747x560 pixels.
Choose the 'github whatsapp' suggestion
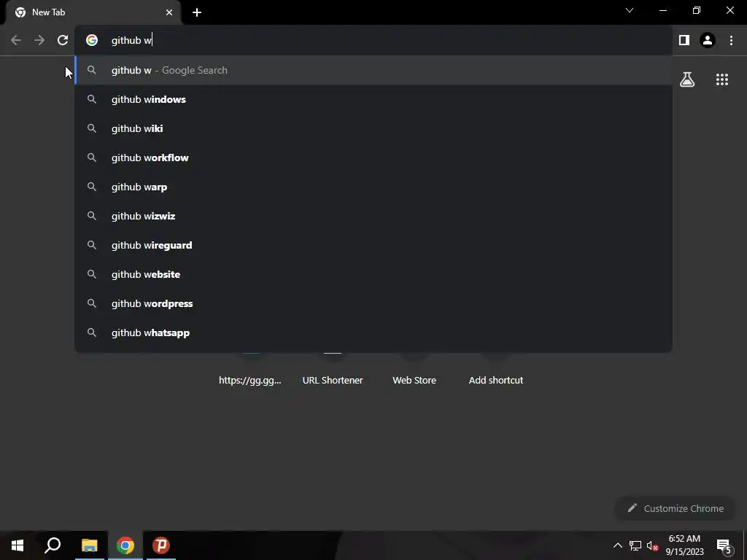373,332
